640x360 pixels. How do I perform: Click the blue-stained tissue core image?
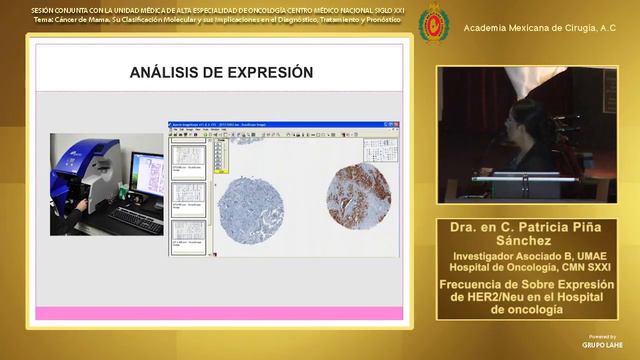pyautogui.click(x=251, y=210)
